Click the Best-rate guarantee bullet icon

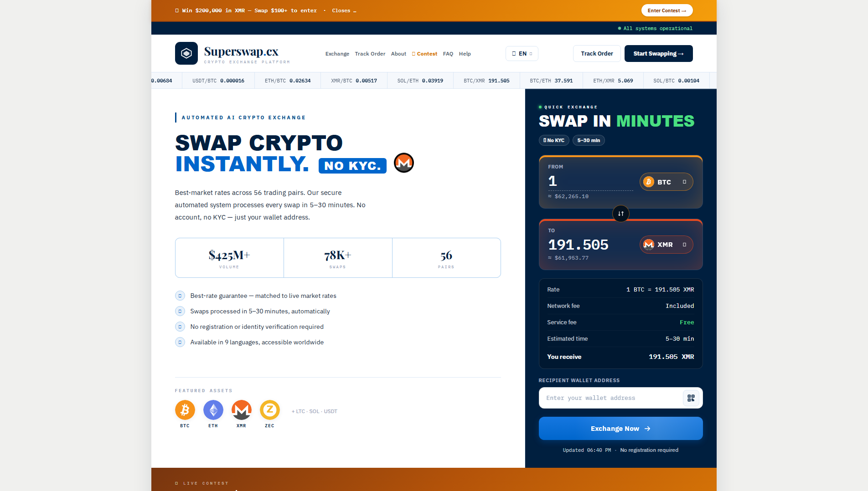pyautogui.click(x=180, y=296)
